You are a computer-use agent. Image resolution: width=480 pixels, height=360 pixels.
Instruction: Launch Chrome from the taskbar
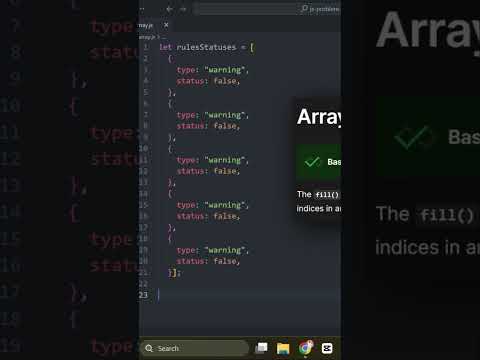pyautogui.click(x=305, y=348)
